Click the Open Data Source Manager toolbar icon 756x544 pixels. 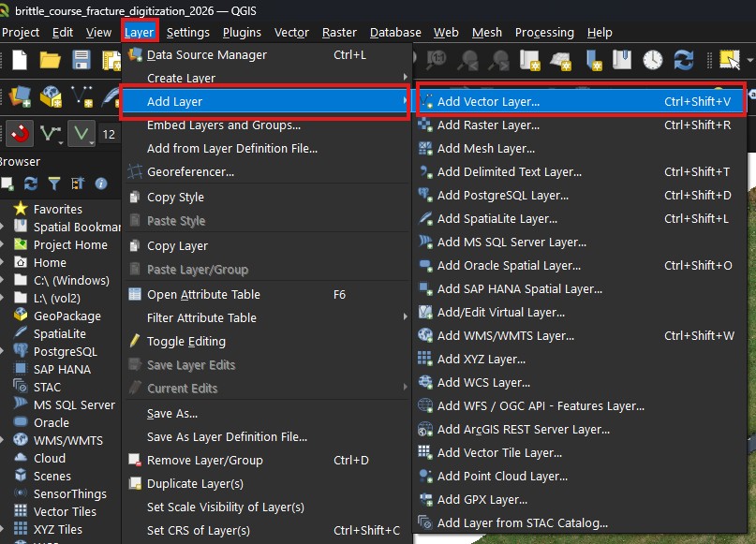(20, 96)
